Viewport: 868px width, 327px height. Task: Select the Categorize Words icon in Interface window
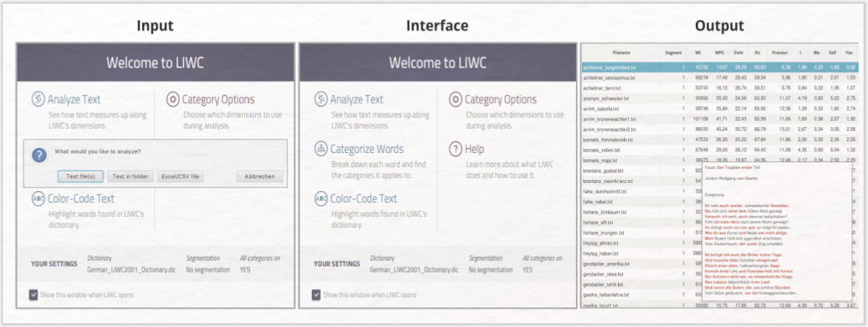point(321,149)
